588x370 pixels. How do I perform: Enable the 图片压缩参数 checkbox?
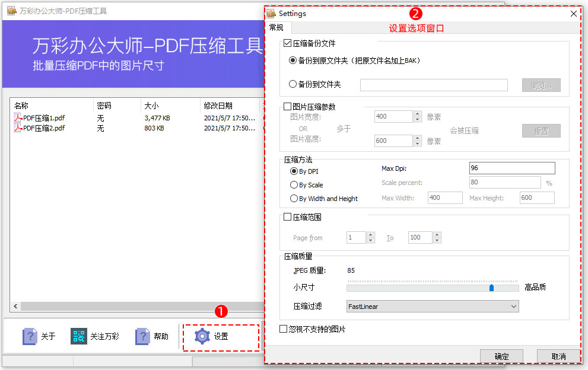point(288,107)
